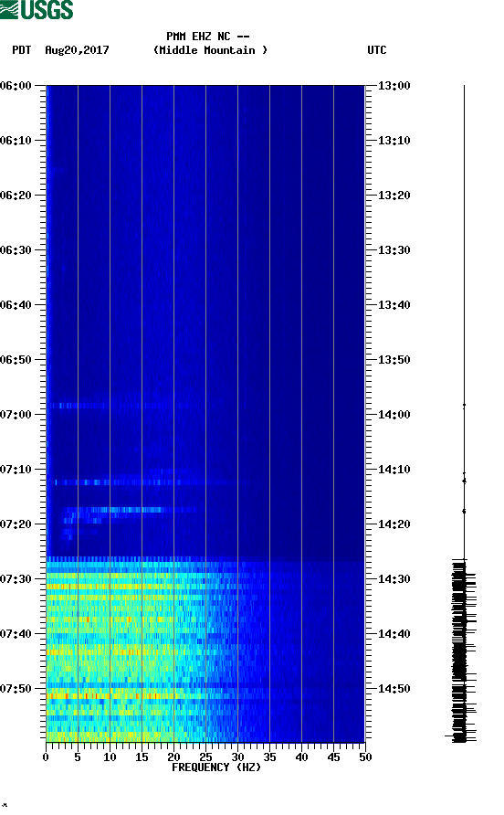The height and width of the screenshot is (815, 504).
Task: Click the 10 Hz frequency tick label
Action: 110,757
